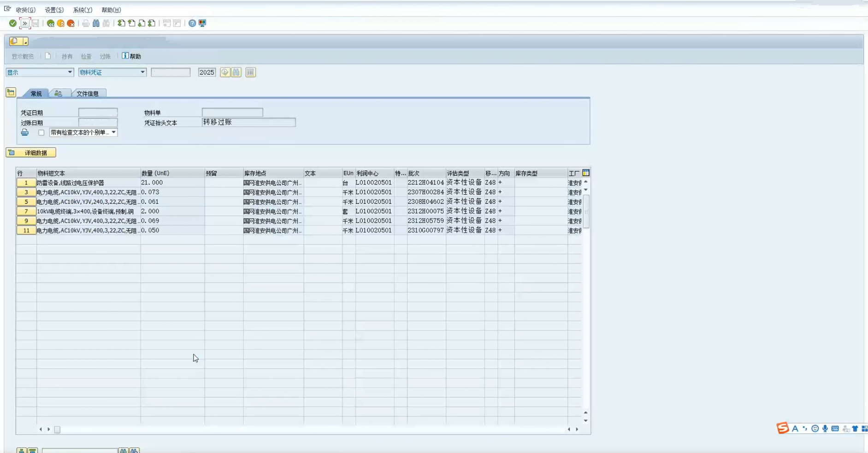Click the 凭证抬头文本 field showing 转移过账

pos(248,122)
